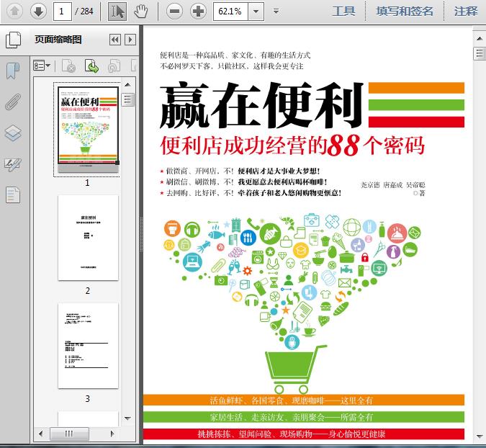Open the Layers panel
This screenshot has width=486, height=448.
pyautogui.click(x=13, y=133)
